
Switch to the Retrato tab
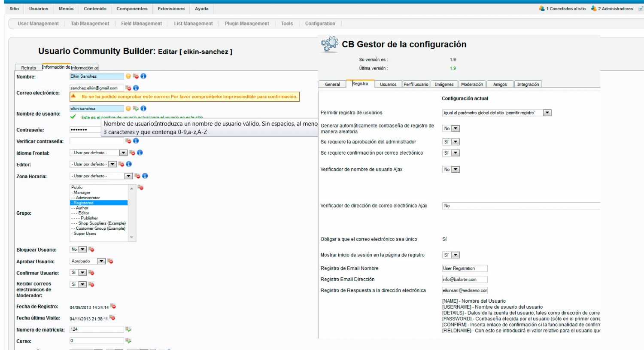coord(28,67)
